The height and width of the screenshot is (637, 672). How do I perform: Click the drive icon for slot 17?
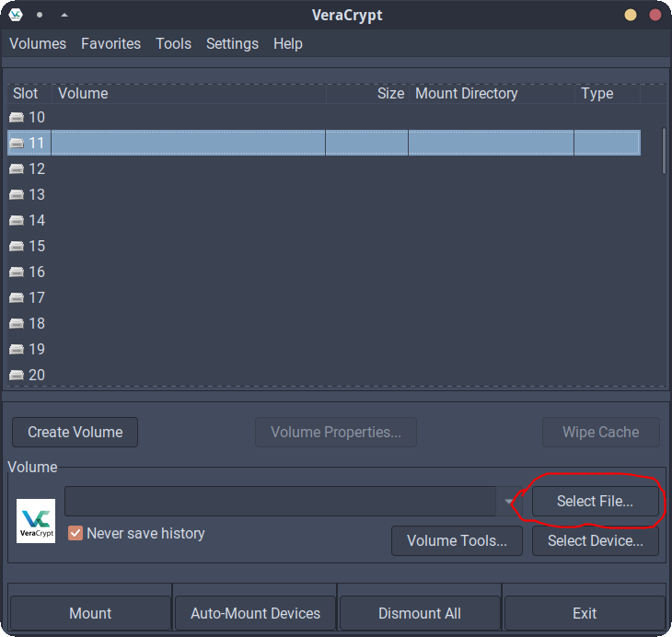pos(17,297)
